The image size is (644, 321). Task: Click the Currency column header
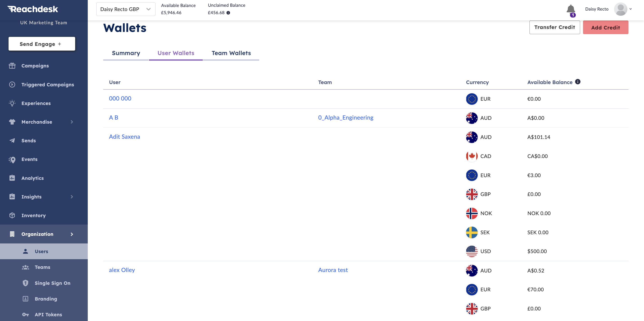click(x=477, y=82)
